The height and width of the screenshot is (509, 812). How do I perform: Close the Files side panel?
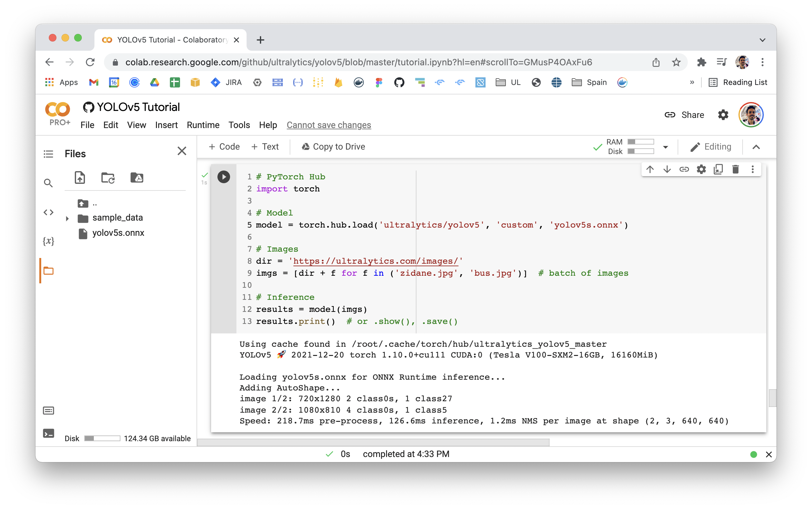tap(182, 151)
